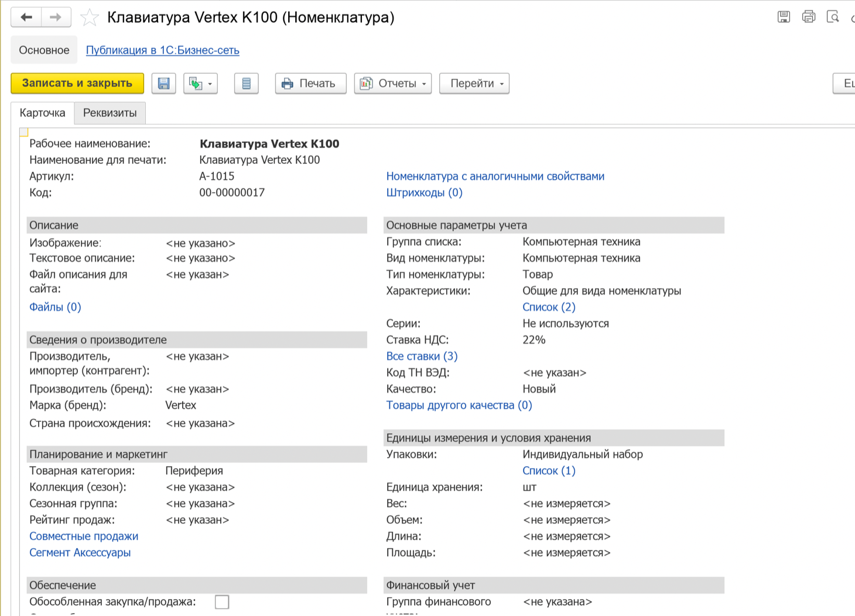The height and width of the screenshot is (616, 855).
Task: Click the storage unit value шт
Action: (529, 487)
